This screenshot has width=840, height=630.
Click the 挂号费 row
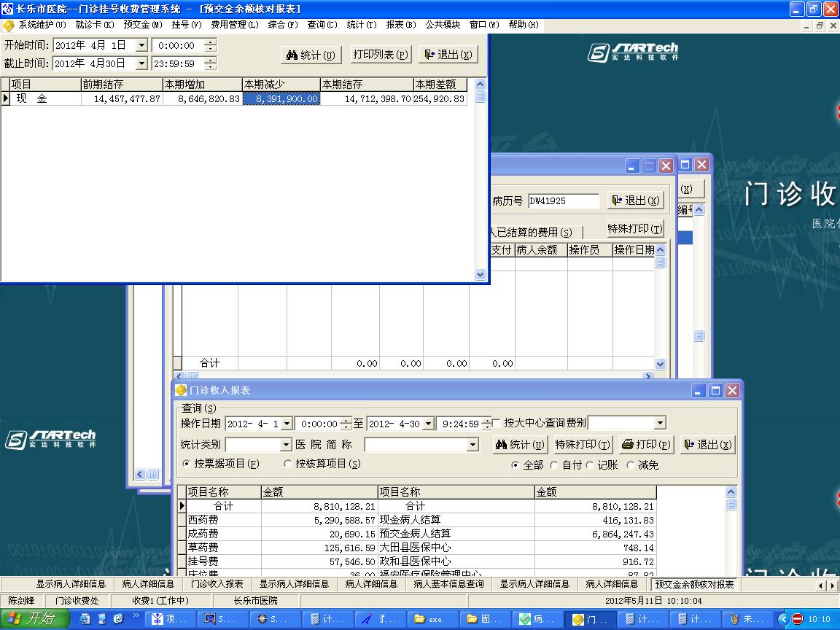pyautogui.click(x=223, y=561)
